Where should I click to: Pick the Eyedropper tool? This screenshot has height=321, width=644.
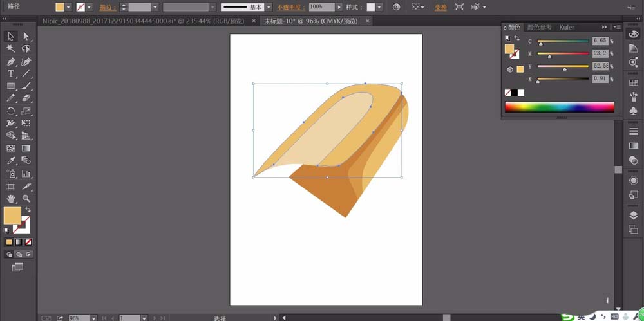[x=11, y=161]
